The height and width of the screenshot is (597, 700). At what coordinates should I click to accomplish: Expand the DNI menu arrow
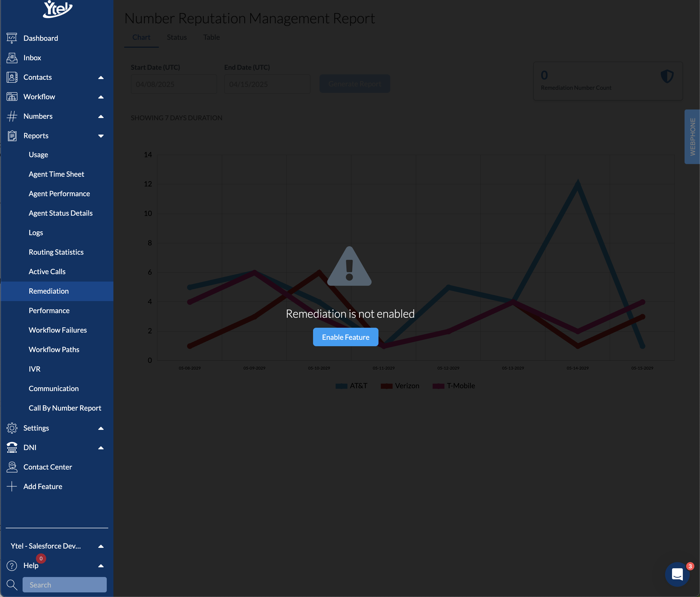tap(101, 448)
